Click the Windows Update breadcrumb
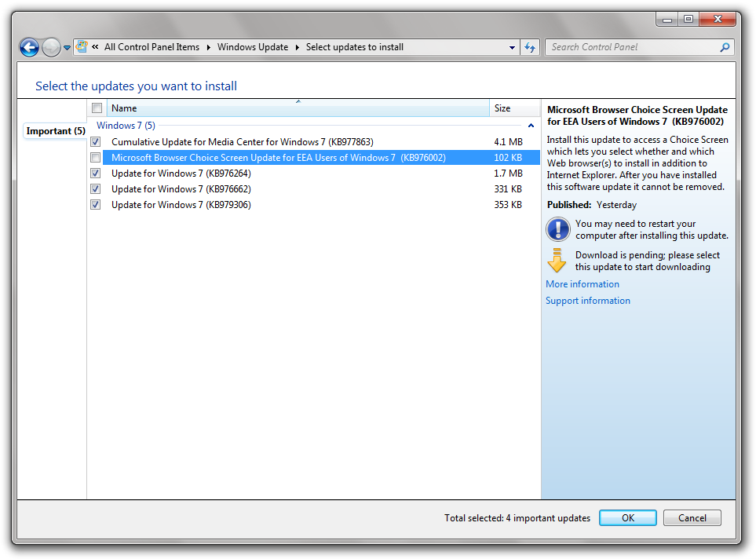This screenshot has width=756, height=559. click(x=253, y=47)
